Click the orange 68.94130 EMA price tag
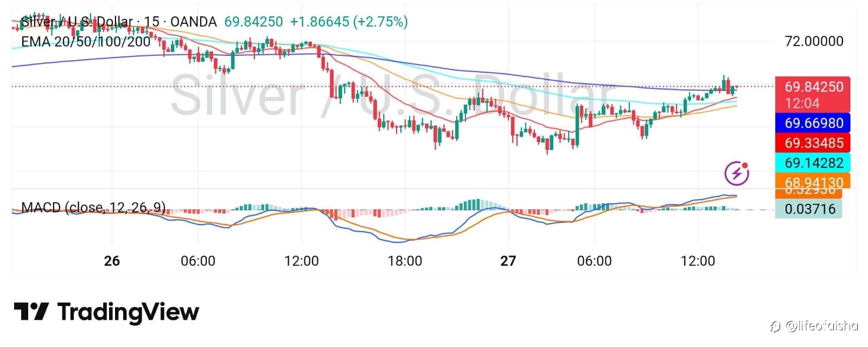 (x=813, y=182)
